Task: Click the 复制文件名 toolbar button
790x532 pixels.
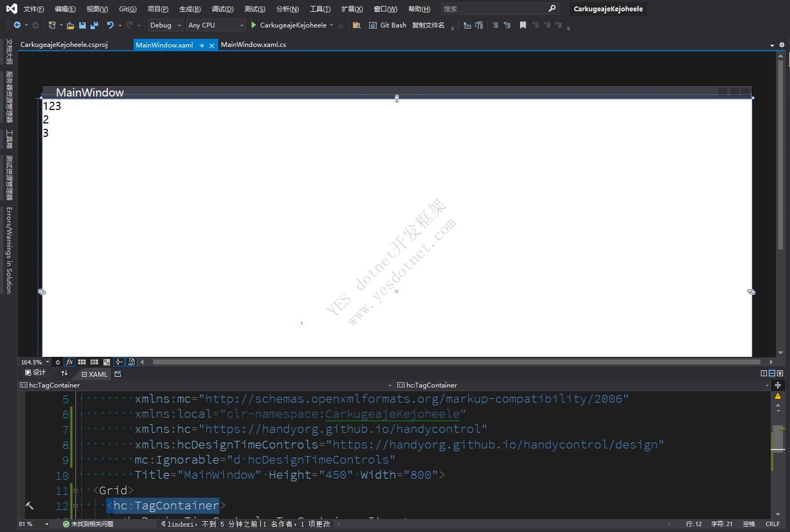Action: (428, 25)
